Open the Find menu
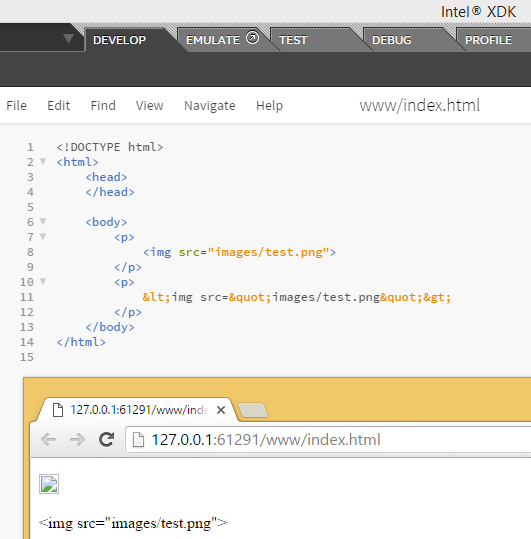The width and height of the screenshot is (531, 539). coord(103,106)
